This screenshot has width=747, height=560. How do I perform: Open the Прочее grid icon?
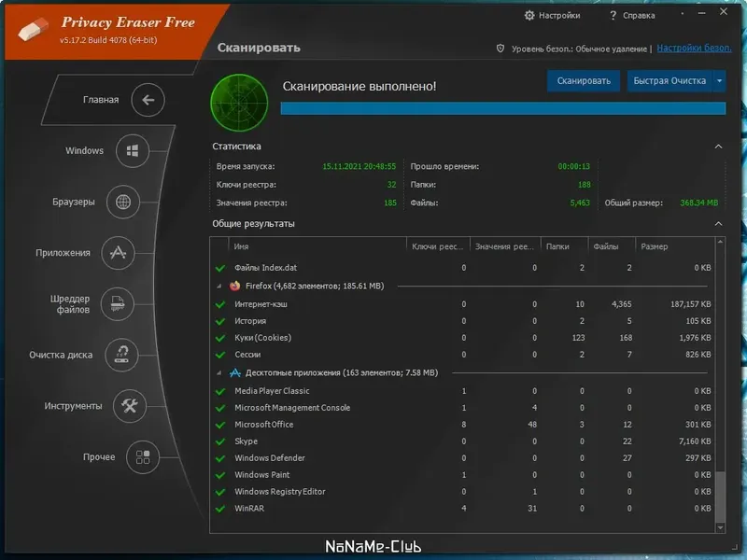[143, 457]
